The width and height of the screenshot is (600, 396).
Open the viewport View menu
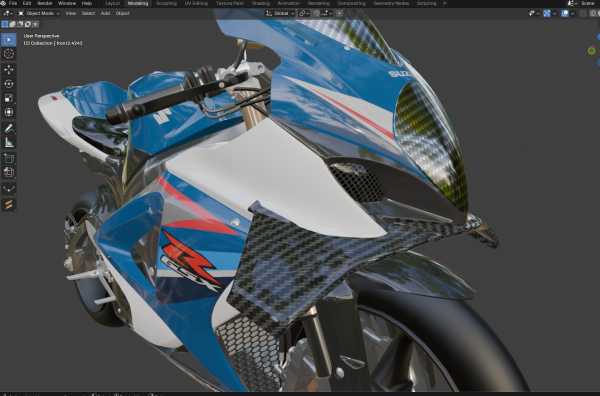[71, 13]
